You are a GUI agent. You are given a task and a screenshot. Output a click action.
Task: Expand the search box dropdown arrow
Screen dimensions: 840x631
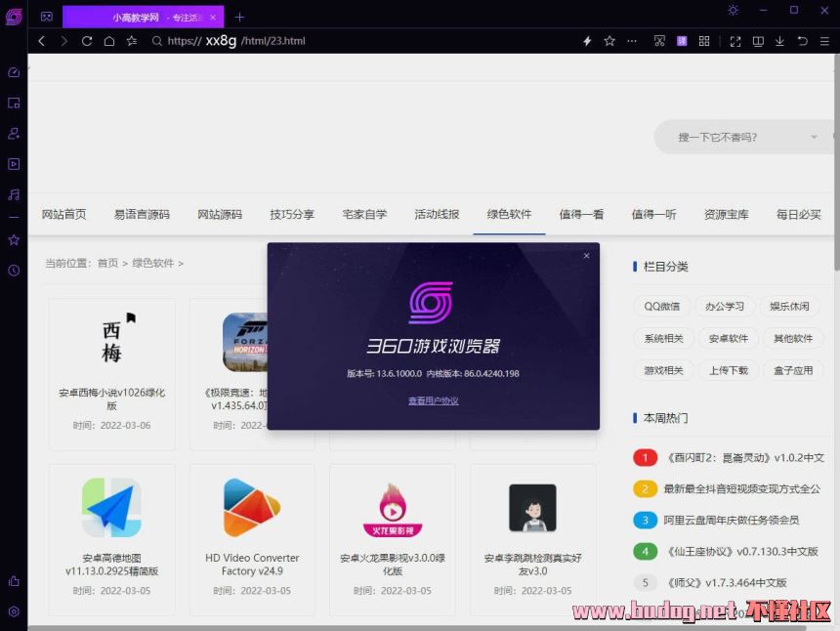[x=815, y=137]
